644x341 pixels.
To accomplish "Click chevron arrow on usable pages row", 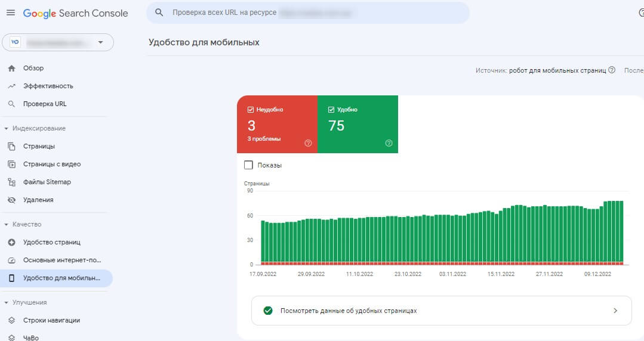I will [x=615, y=311].
